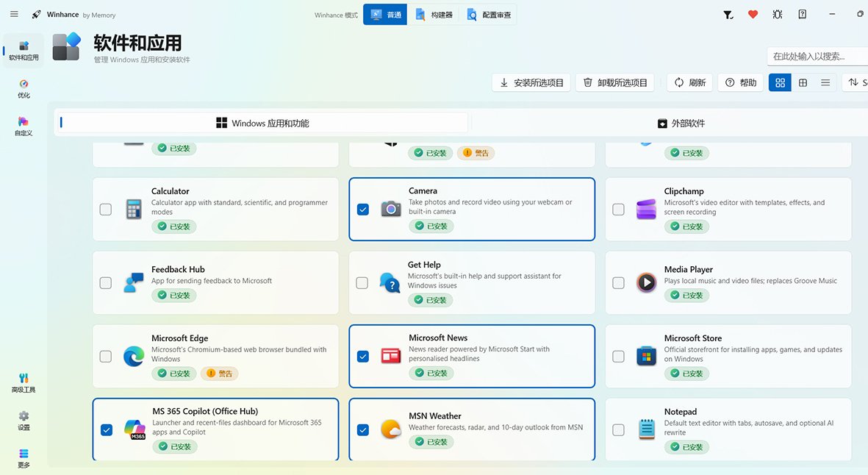Click the red heart donate icon
This screenshot has height=475, width=868.
point(753,15)
